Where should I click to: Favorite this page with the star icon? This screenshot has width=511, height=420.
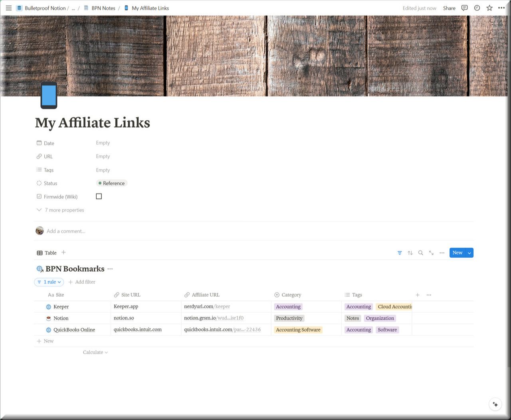[489, 8]
